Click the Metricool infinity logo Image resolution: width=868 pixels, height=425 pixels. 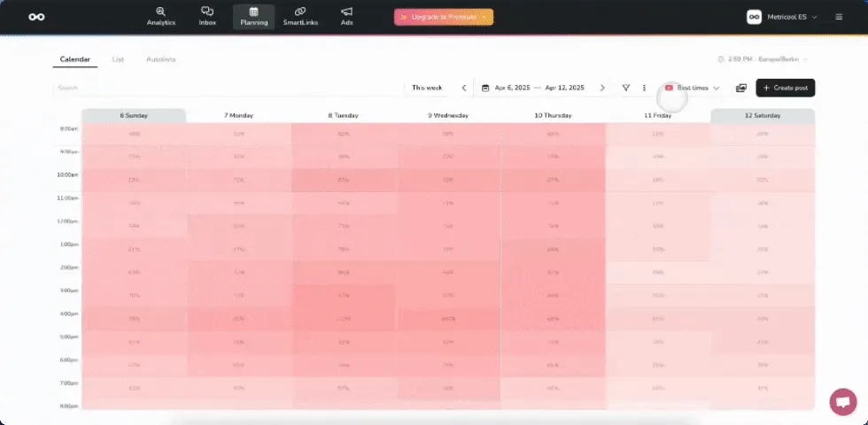coord(36,17)
